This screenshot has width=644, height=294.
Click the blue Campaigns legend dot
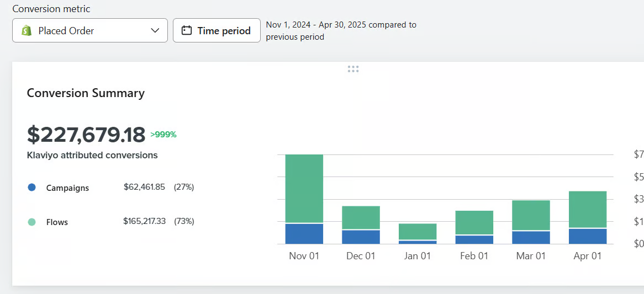coord(31,188)
